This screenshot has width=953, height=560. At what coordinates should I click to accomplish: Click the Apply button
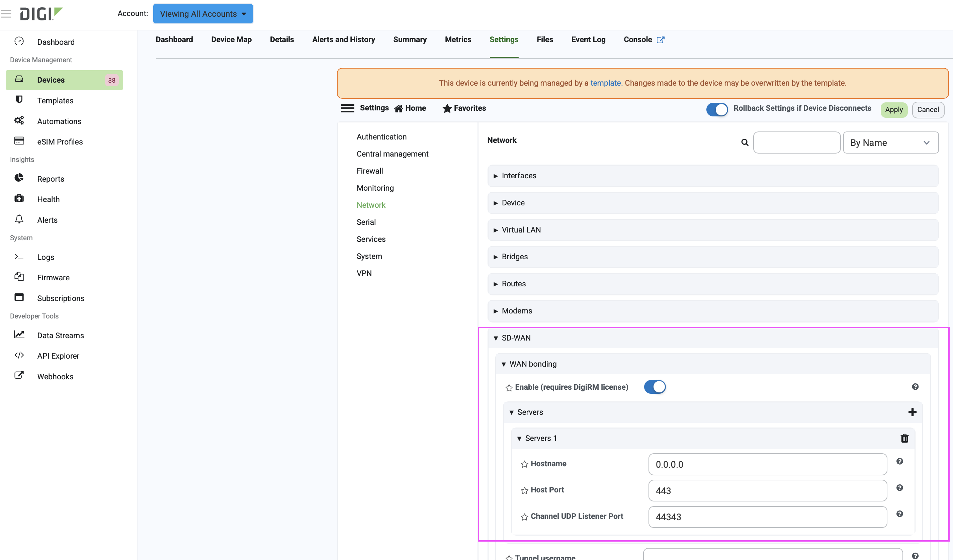[893, 110]
